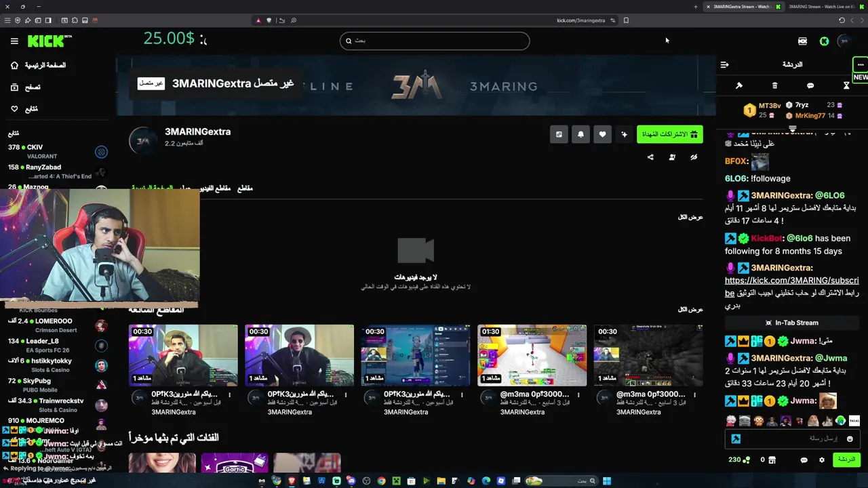Click the green chat send button
Image resolution: width=868 pixels, height=488 pixels.
[846, 460]
